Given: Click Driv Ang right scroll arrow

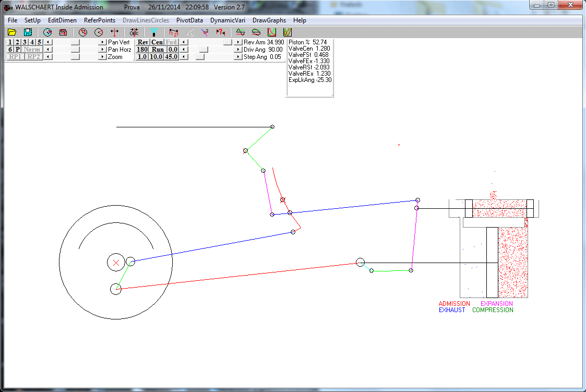Looking at the screenshot, I should (238, 50).
